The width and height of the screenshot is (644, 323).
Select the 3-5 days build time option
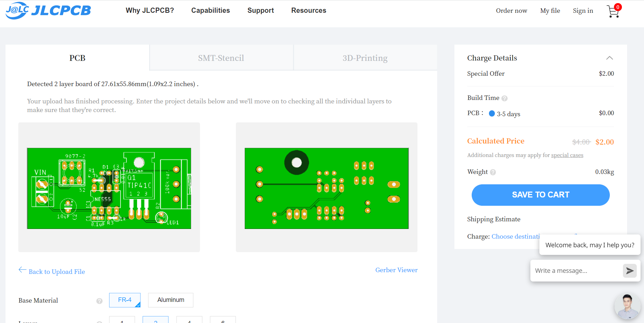click(x=492, y=113)
